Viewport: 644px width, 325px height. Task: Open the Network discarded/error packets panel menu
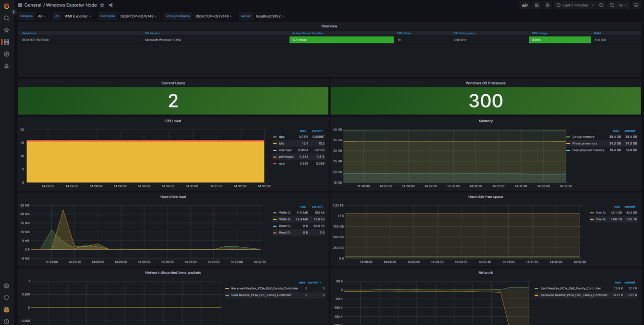pos(173,273)
